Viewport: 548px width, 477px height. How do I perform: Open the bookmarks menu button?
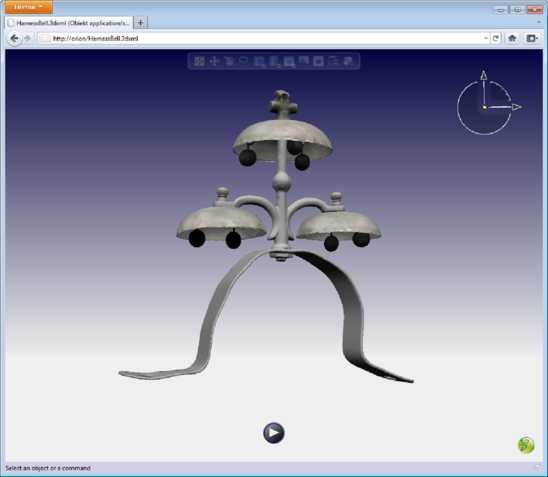532,38
